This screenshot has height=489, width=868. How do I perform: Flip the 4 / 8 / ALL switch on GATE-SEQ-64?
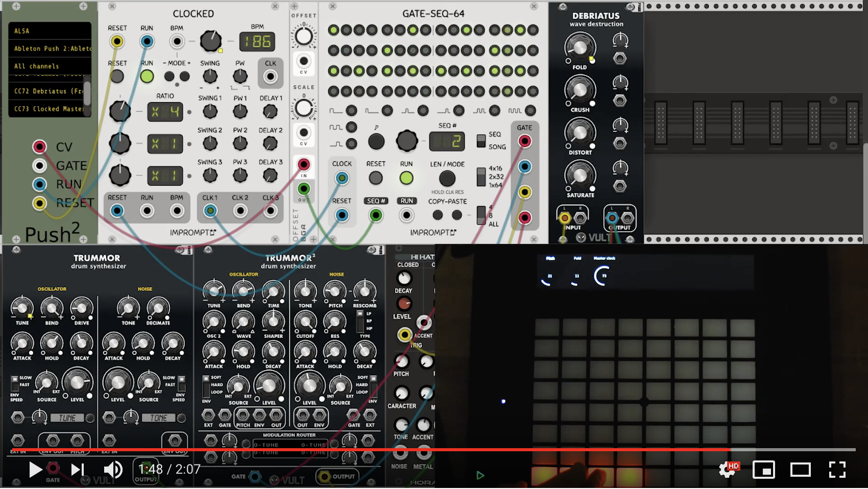point(480,215)
